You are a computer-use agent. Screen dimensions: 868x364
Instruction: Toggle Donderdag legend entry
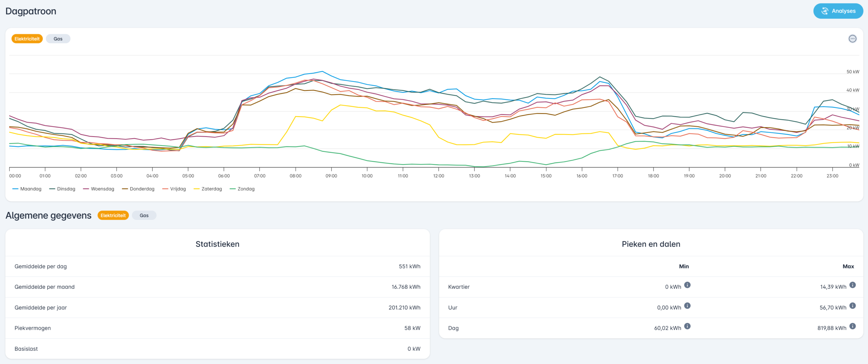pyautogui.click(x=138, y=189)
